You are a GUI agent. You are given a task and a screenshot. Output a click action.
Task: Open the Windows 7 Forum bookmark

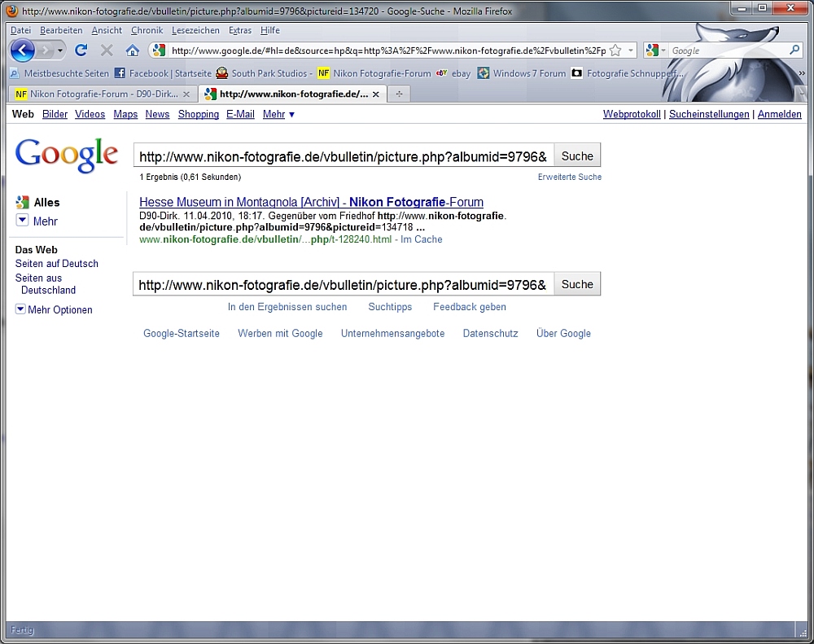click(x=522, y=73)
